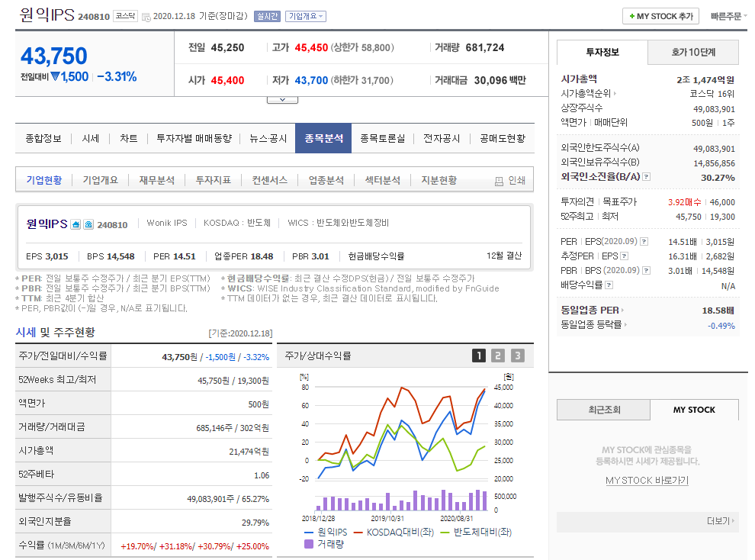
Task: Click the current price 43,750
Action: [54, 56]
